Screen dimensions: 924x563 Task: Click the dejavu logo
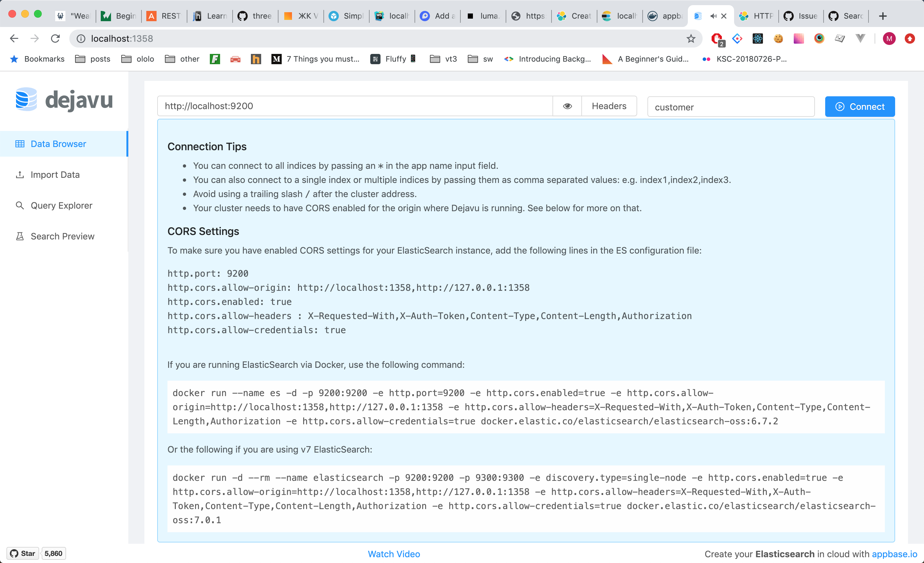point(64,100)
